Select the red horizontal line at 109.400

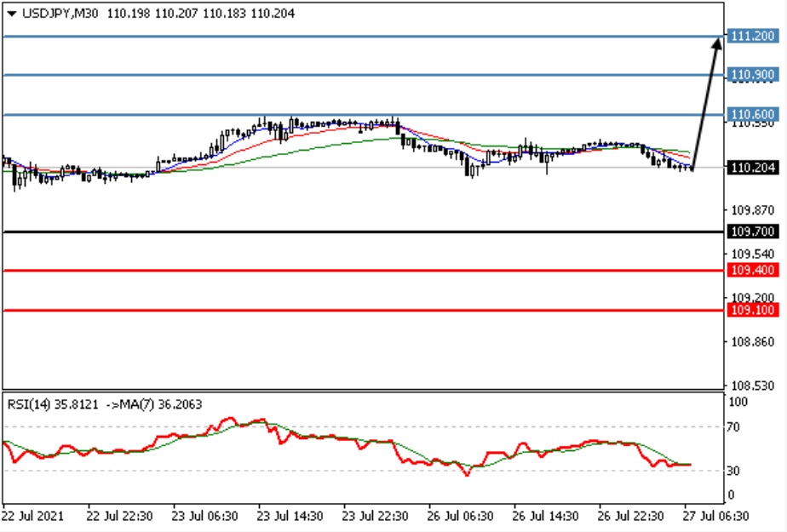click(x=364, y=271)
